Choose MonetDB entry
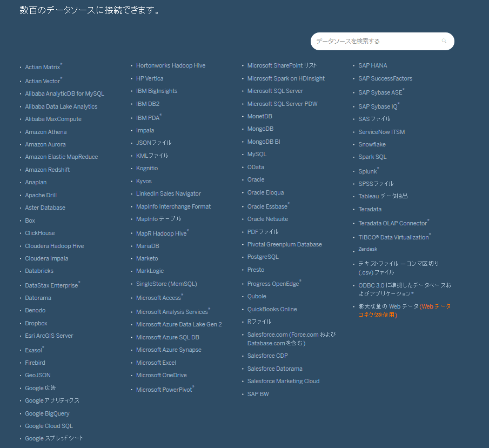This screenshot has height=448, width=489. pyautogui.click(x=260, y=116)
